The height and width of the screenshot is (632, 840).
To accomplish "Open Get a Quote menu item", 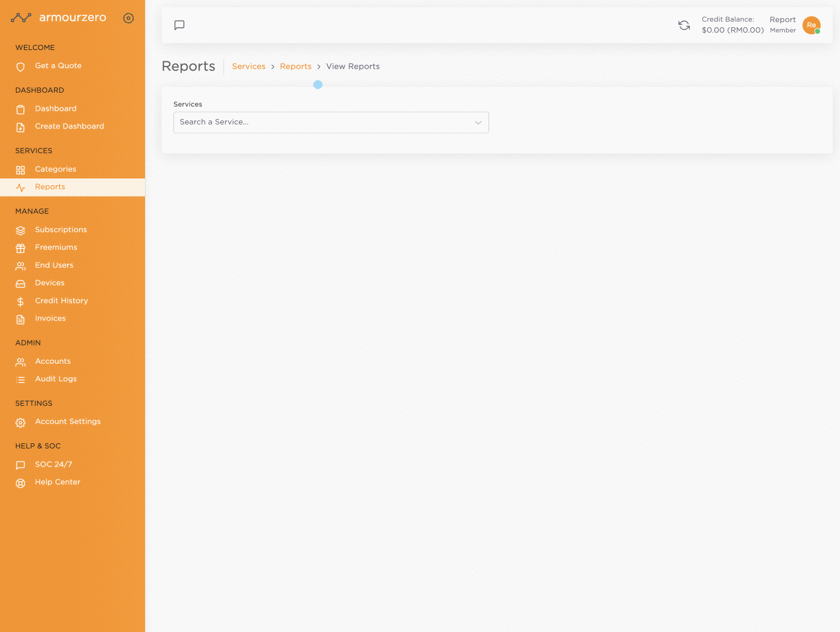I will pyautogui.click(x=58, y=66).
